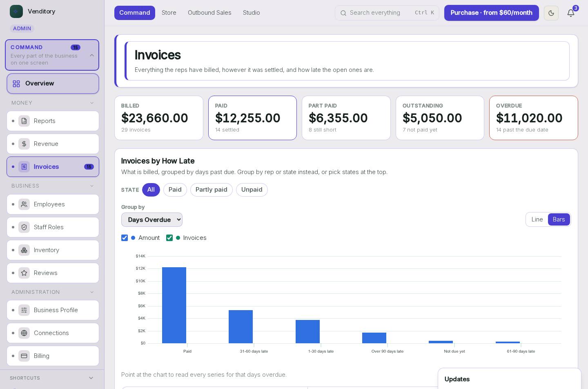Expand the Shortcuts section chevron
This screenshot has height=389, width=588.
coord(91,378)
